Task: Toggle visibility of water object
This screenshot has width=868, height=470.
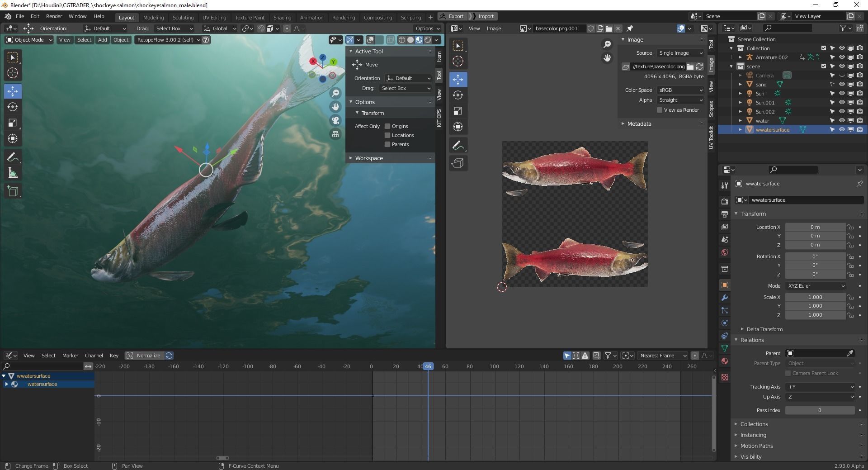Action: coord(841,121)
